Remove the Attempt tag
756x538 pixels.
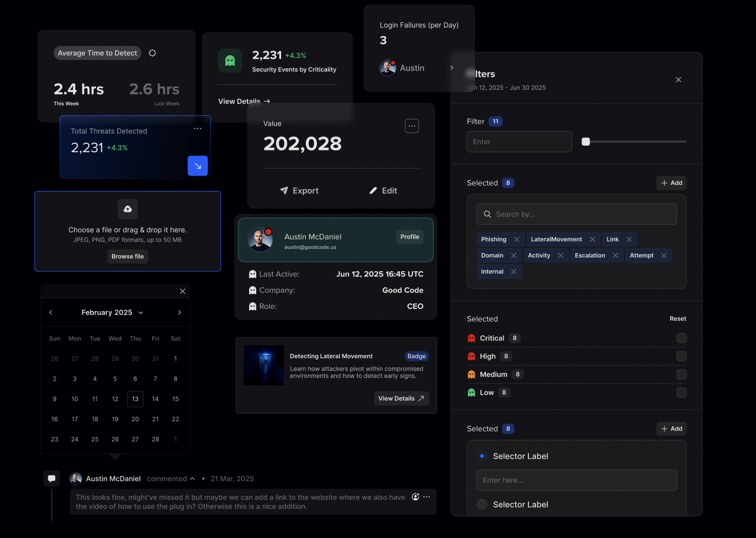(x=664, y=256)
